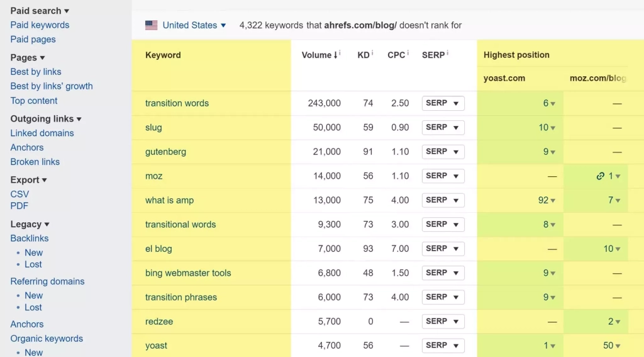Click keyword 'bing webmaster tools'
This screenshot has width=644, height=357.
(x=188, y=273)
